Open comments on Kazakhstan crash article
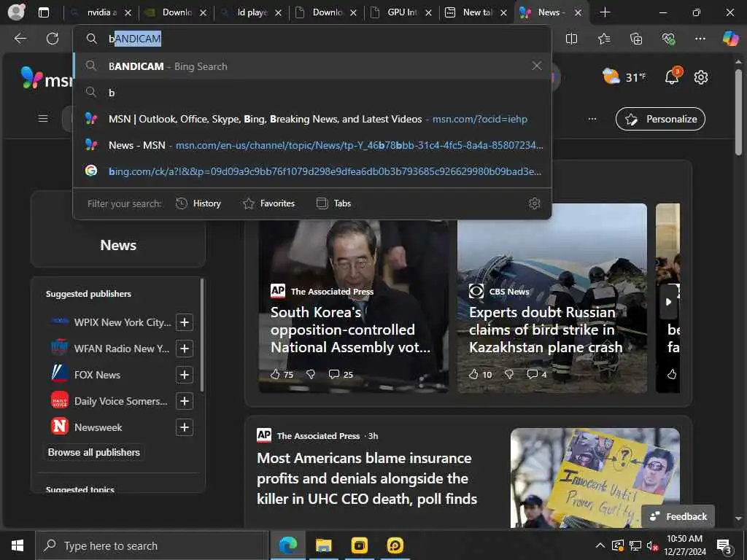 536,374
